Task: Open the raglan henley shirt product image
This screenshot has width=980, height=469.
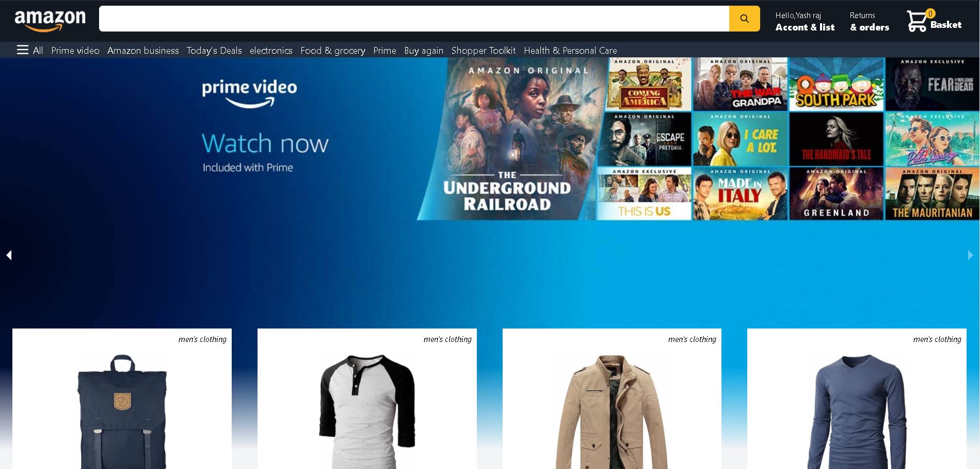Action: tap(367, 411)
